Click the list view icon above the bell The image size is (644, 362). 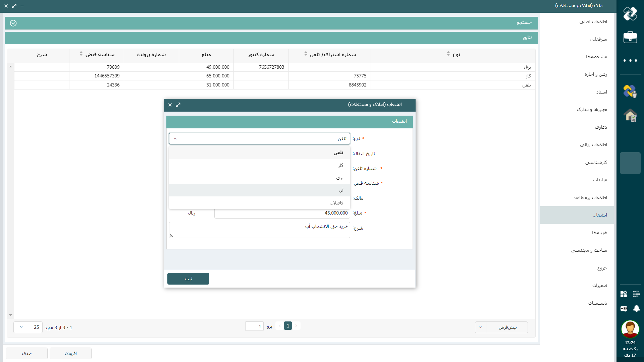click(x=636, y=294)
